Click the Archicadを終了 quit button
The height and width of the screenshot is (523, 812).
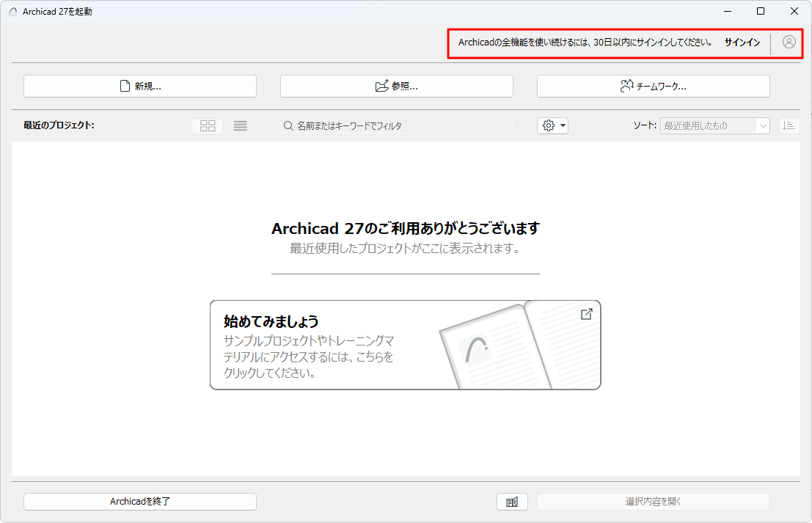coord(140,501)
